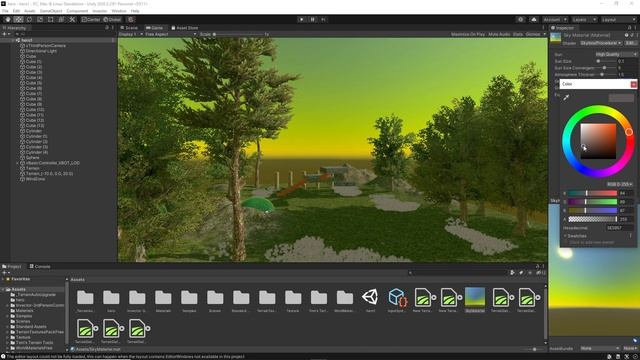Open the Display 1 dropdown
Image resolution: width=640 pixels, height=360 pixels.
point(131,34)
